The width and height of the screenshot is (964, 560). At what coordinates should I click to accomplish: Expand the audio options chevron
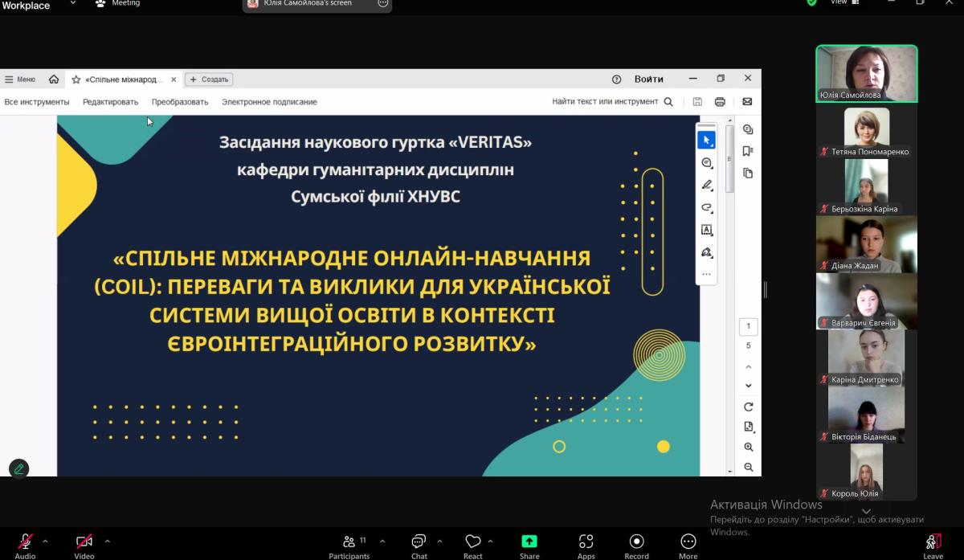point(45,541)
